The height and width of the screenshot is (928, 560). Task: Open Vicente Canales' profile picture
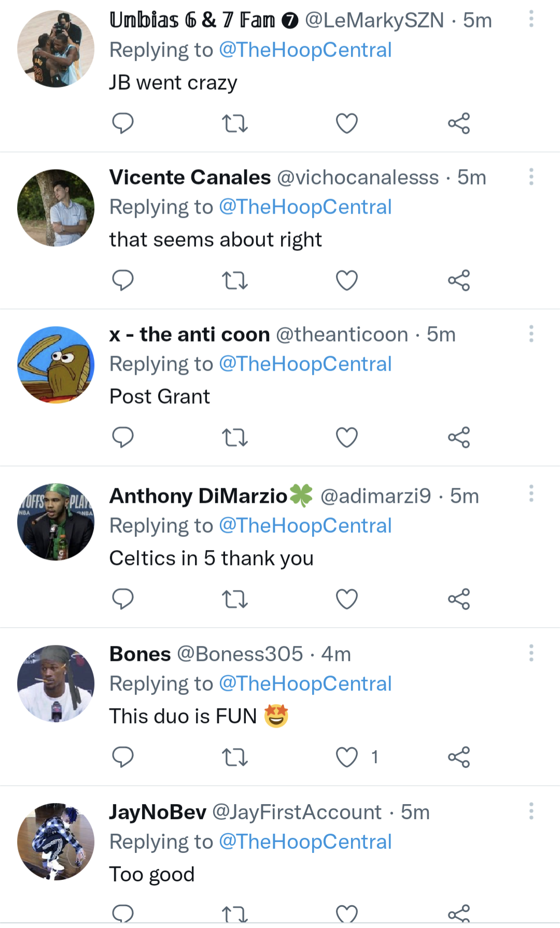[x=56, y=208]
